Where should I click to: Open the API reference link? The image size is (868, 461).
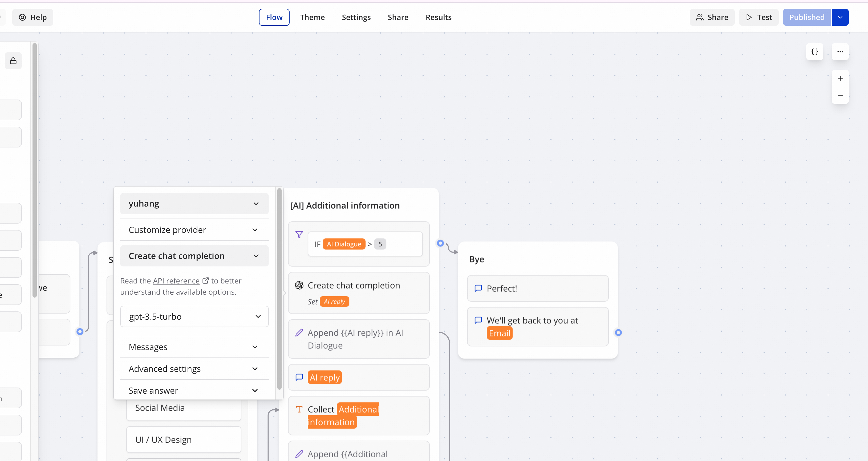click(x=176, y=281)
